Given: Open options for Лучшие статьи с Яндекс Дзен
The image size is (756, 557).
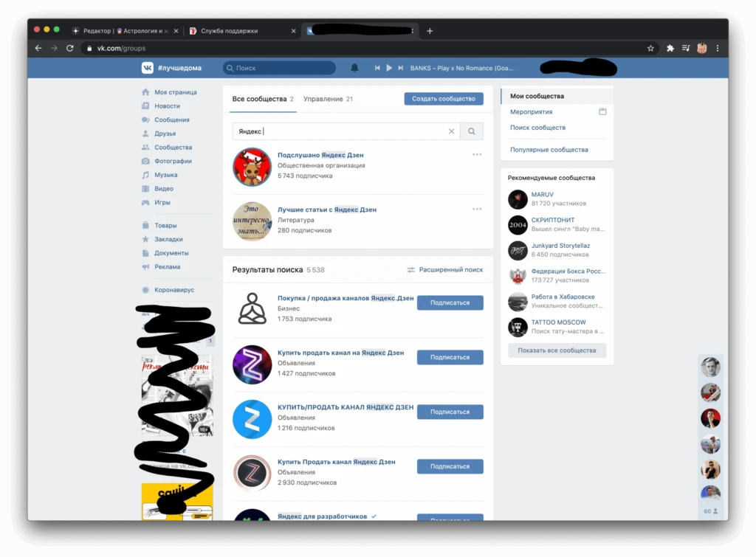Looking at the screenshot, I should click(x=477, y=209).
